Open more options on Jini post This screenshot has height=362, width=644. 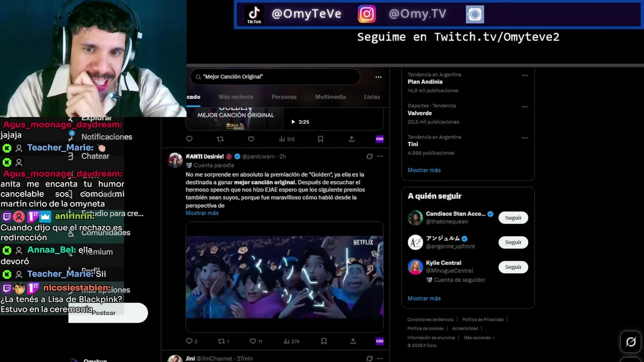(x=380, y=358)
